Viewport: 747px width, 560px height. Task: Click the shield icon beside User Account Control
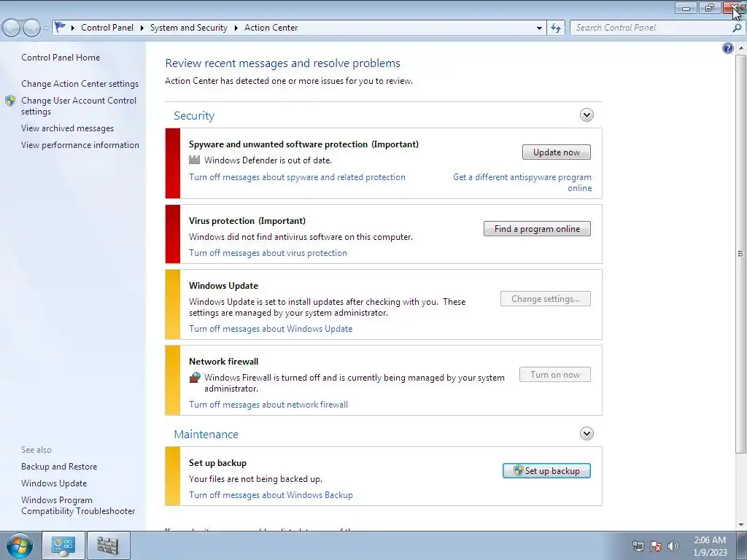(x=10, y=101)
